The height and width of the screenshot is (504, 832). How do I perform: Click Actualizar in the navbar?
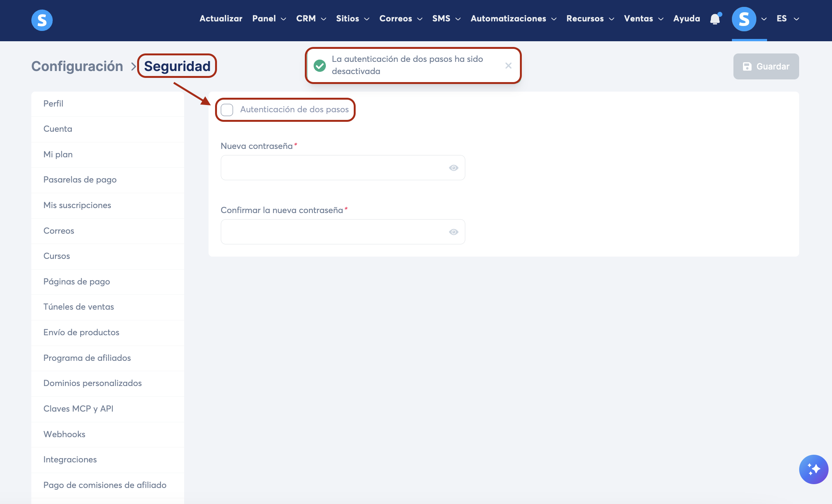[221, 19]
